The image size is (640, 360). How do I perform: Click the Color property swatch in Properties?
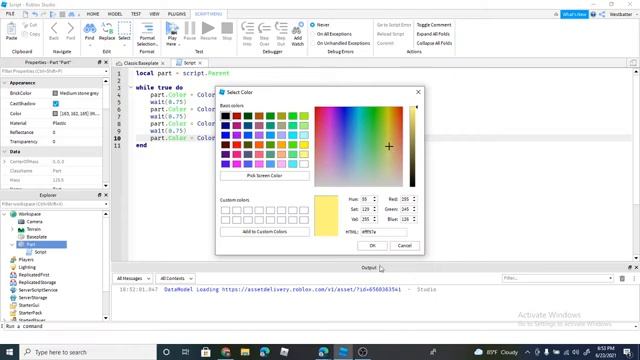click(x=55, y=113)
